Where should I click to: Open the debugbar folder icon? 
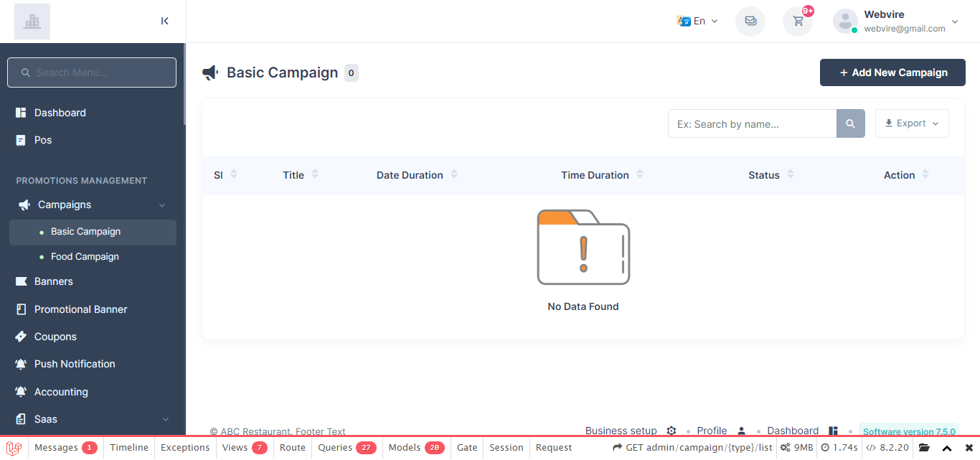tap(924, 448)
